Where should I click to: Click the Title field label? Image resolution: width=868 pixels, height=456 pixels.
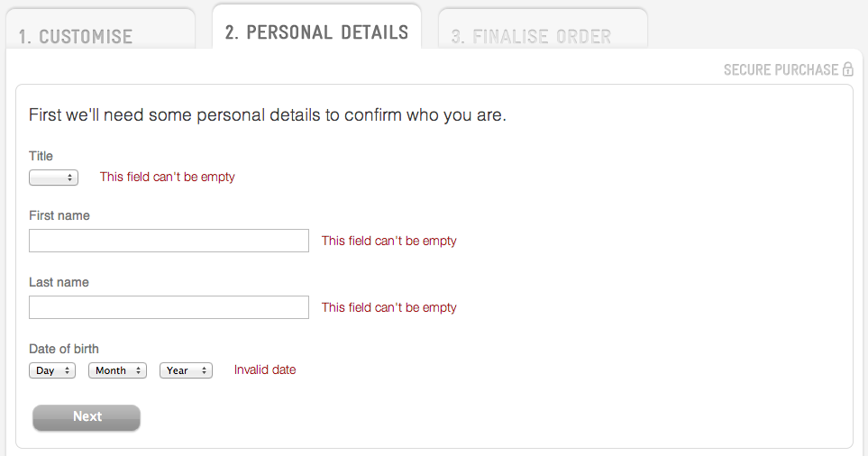click(41, 156)
